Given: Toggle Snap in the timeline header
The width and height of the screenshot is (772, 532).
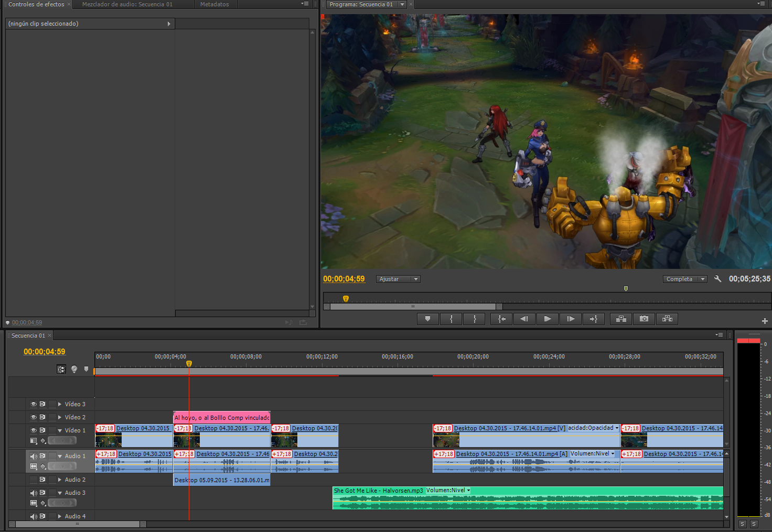Looking at the screenshot, I should (x=61, y=369).
